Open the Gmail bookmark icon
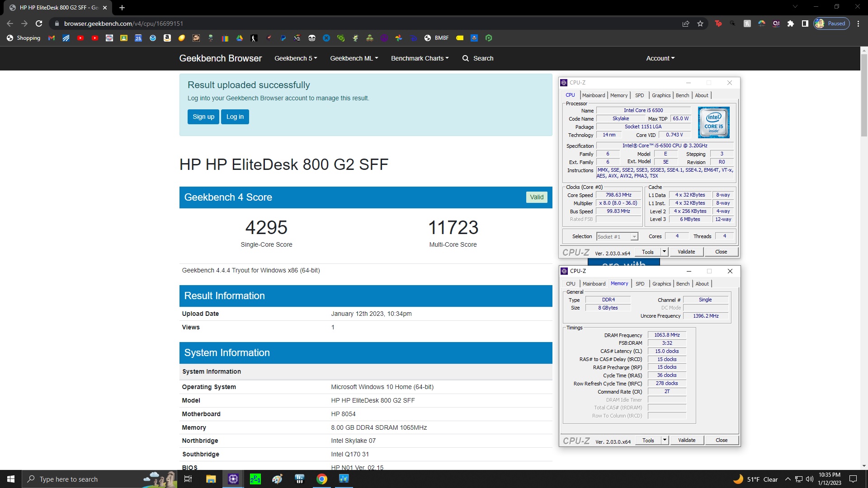 [52, 38]
